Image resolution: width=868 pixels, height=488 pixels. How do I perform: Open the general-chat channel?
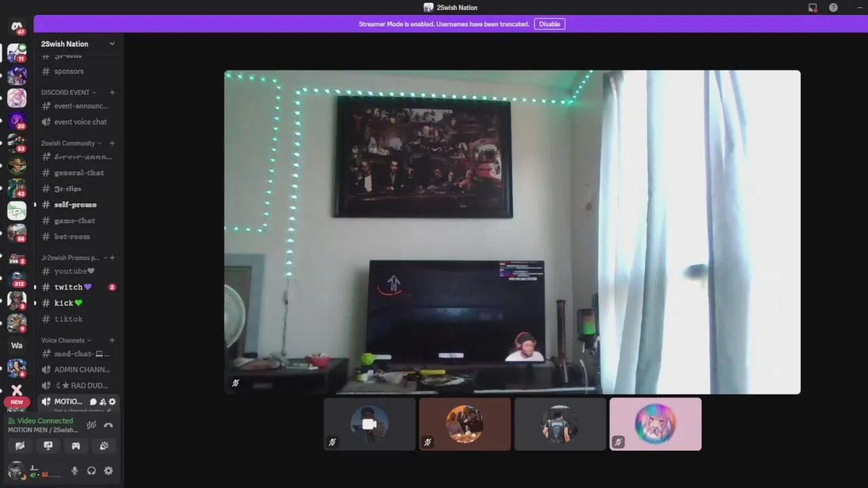point(78,173)
